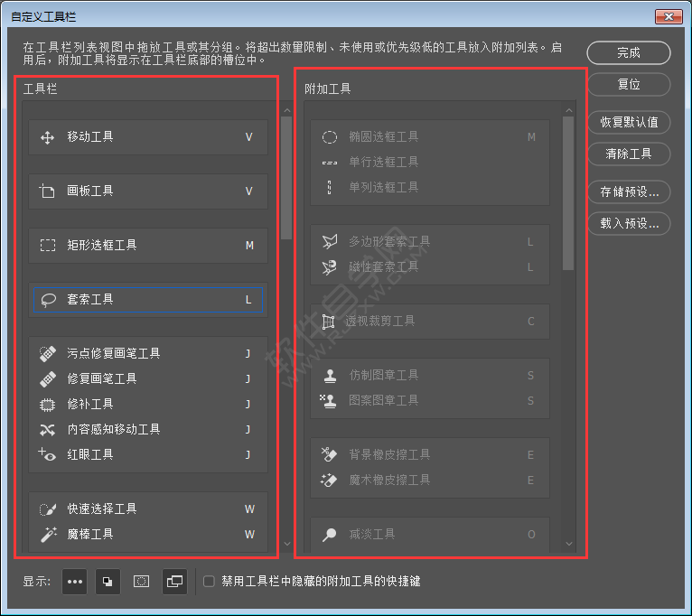Select the 单列选框工具 icon

[x=329, y=188]
